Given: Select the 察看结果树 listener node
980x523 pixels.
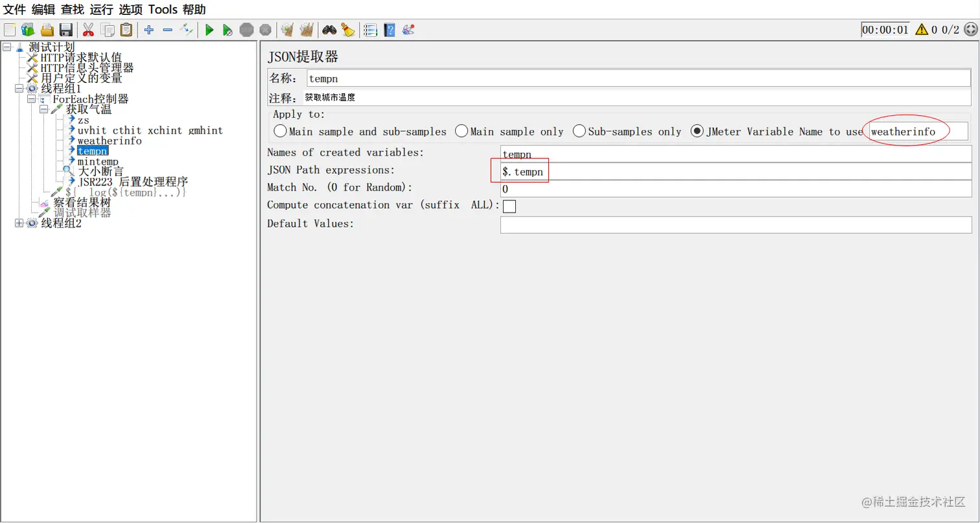Looking at the screenshot, I should pos(82,203).
